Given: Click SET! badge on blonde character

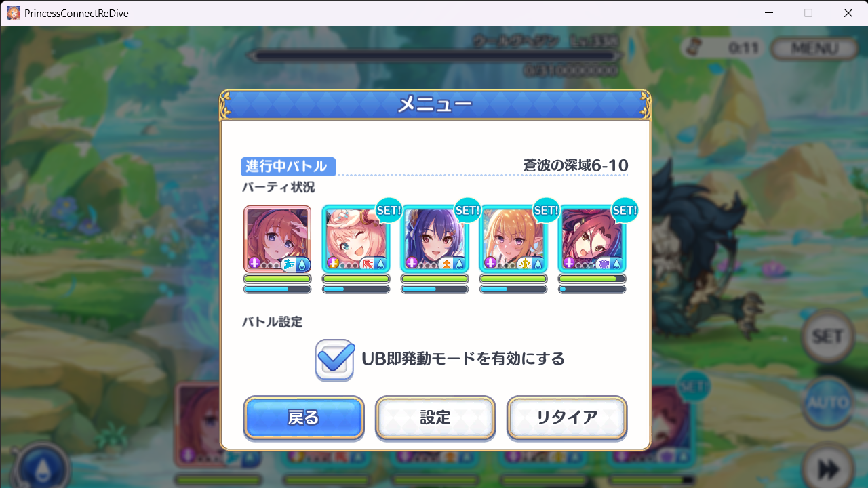Looking at the screenshot, I should tap(546, 210).
